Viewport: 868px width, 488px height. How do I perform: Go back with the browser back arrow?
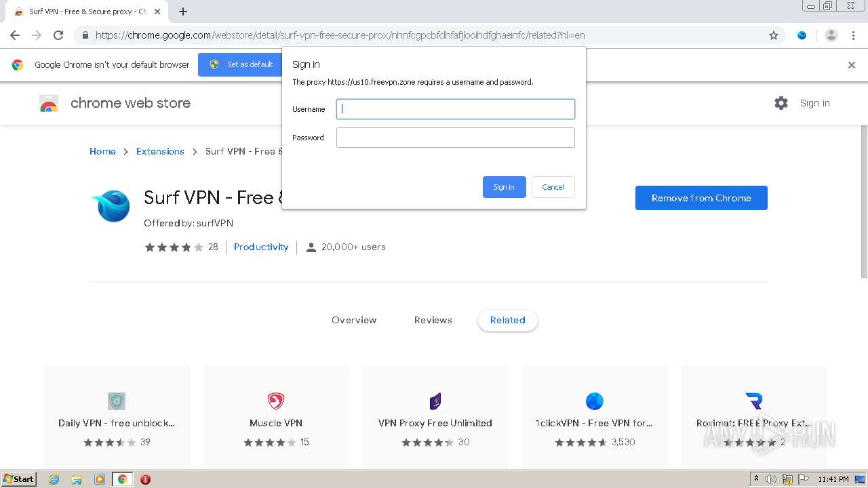point(15,35)
